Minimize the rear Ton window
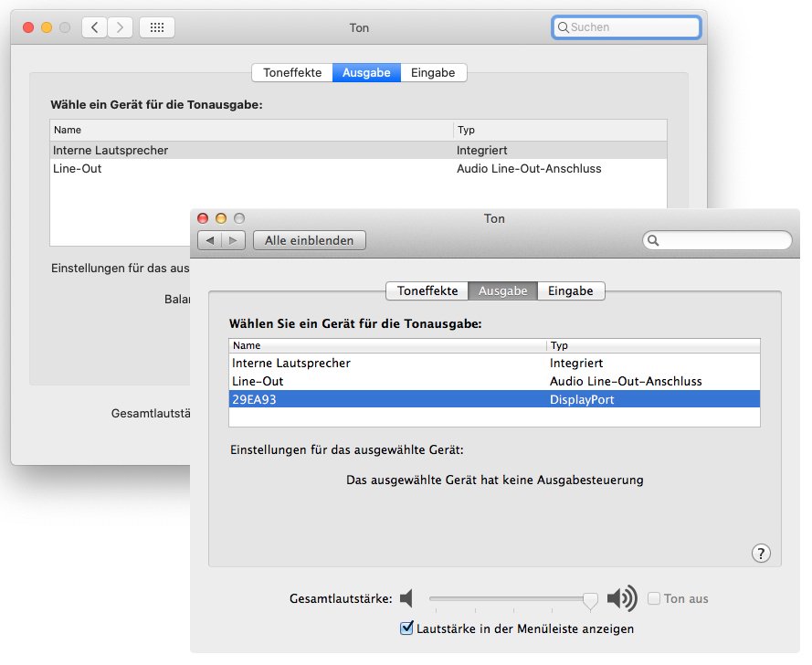The width and height of the screenshot is (812, 665). [x=47, y=27]
